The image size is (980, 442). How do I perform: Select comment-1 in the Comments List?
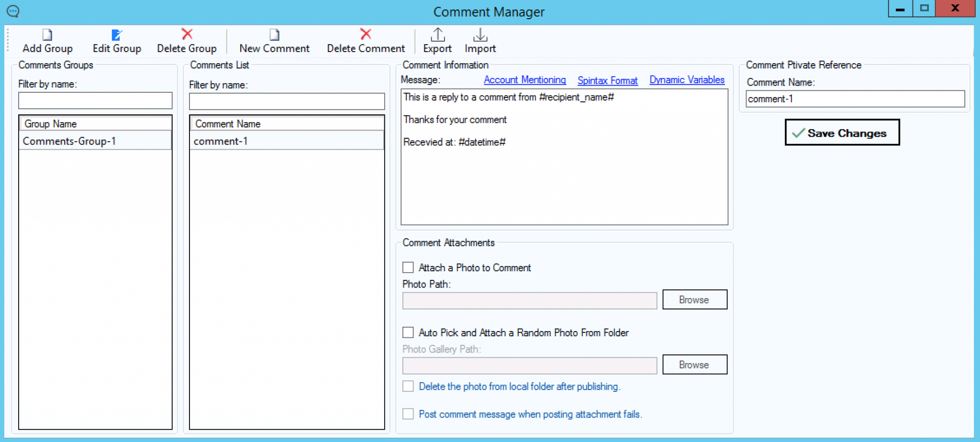221,141
